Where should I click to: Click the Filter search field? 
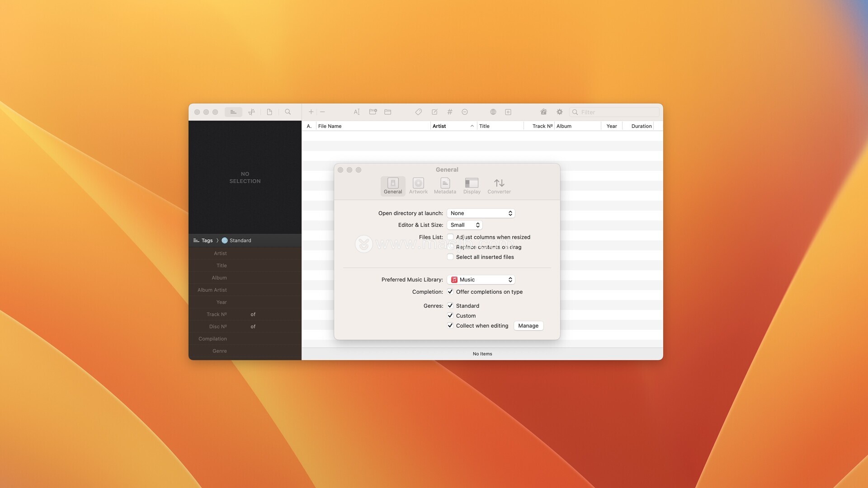point(617,112)
